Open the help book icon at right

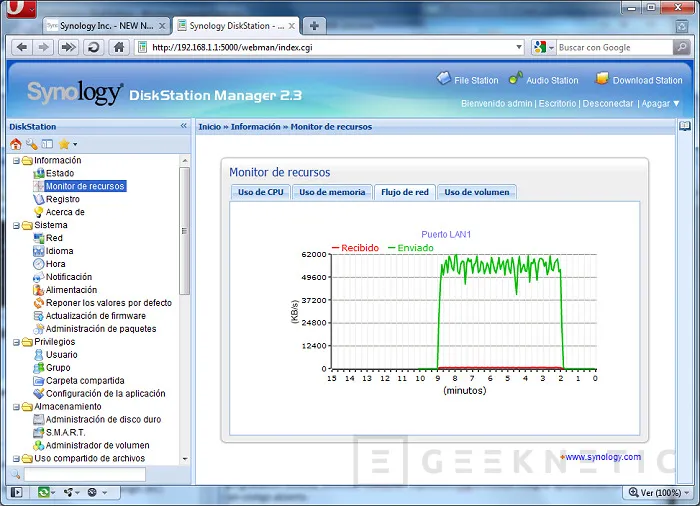point(685,126)
